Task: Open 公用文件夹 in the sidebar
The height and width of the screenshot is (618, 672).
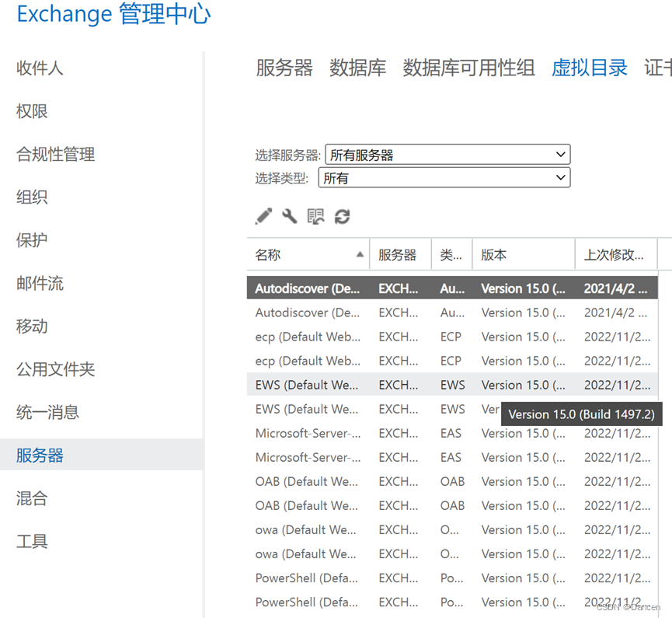Action: pos(55,368)
